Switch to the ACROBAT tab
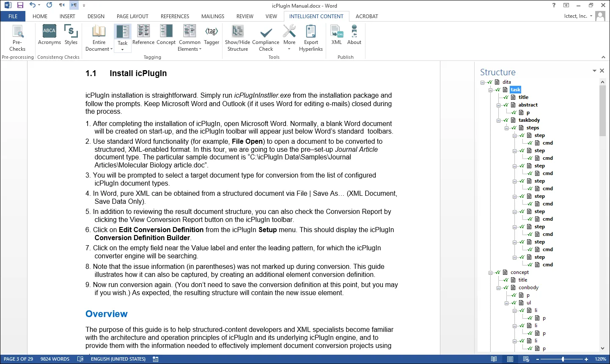Screen dimensions: 610x364 tap(367, 16)
